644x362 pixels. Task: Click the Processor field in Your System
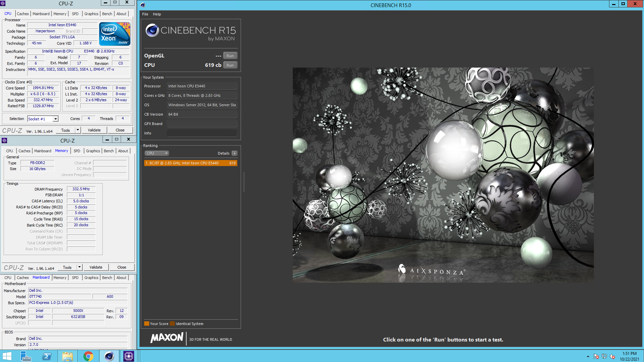pos(202,86)
